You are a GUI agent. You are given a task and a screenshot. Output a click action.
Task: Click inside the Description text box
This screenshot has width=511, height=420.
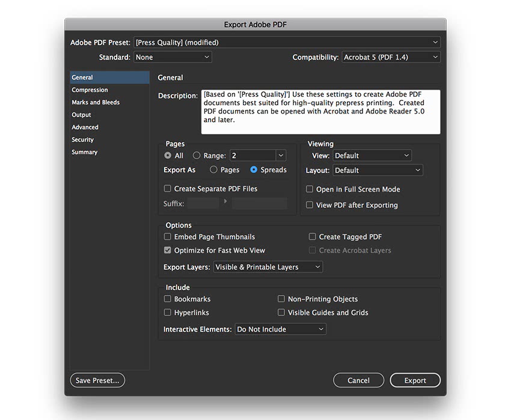(x=320, y=112)
